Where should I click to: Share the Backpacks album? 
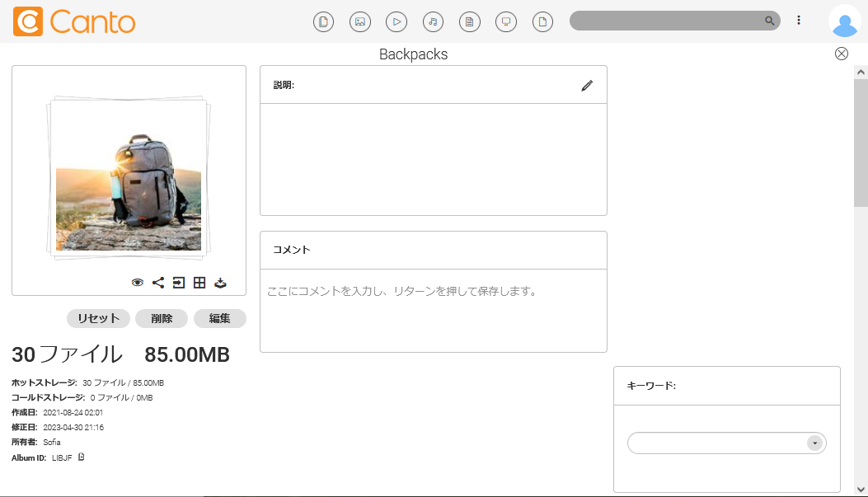[158, 283]
